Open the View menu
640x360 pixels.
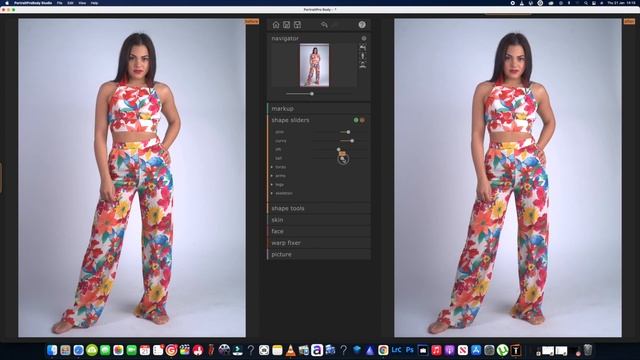[x=82, y=3]
